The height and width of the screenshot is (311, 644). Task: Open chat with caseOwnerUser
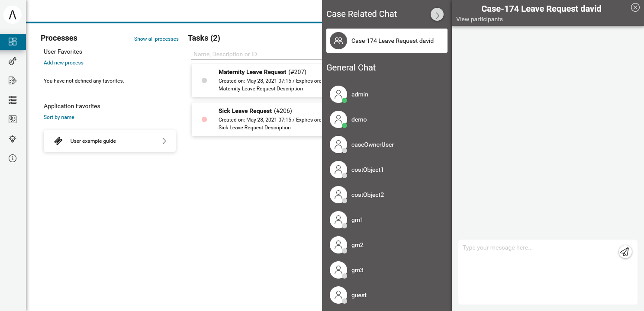[x=372, y=144]
